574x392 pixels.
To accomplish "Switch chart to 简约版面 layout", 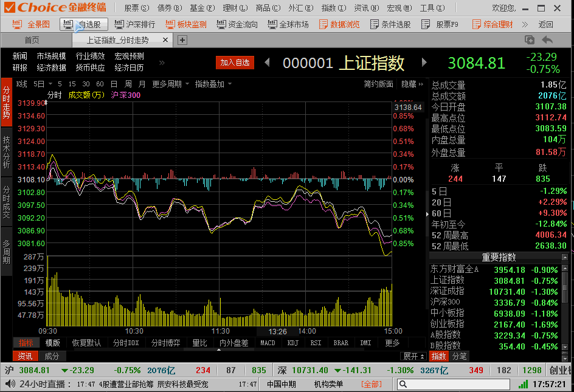I will coord(378,84).
